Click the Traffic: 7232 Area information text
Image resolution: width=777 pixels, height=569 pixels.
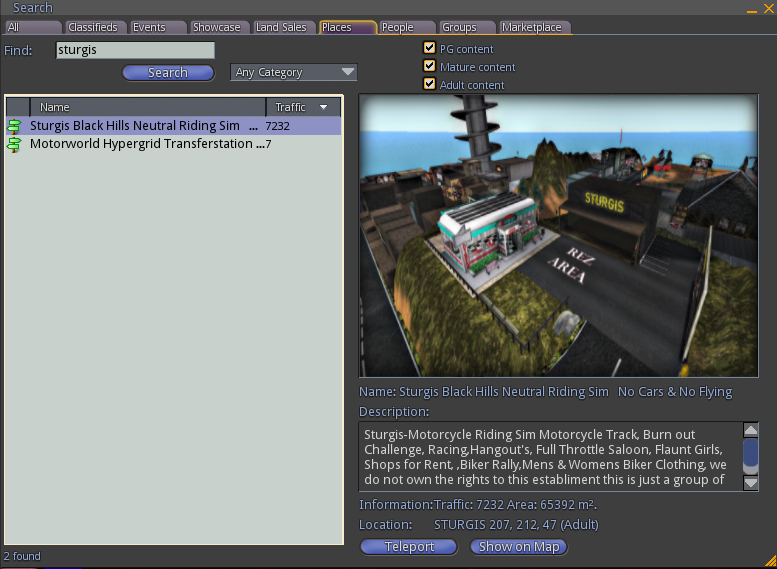pos(515,505)
